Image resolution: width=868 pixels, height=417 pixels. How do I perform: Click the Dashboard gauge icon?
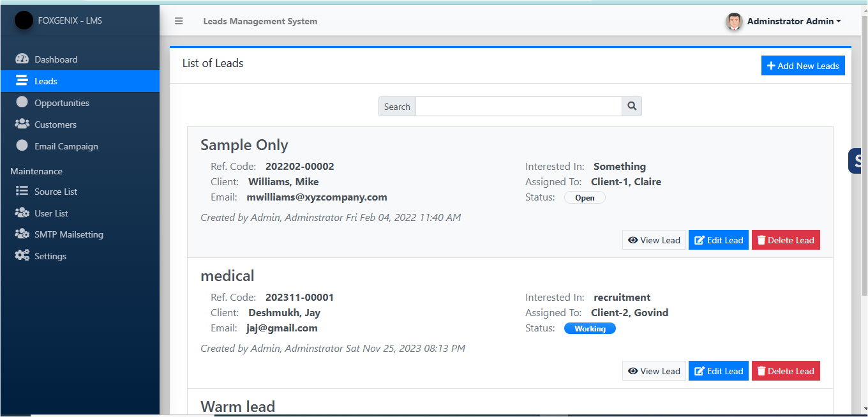point(22,59)
